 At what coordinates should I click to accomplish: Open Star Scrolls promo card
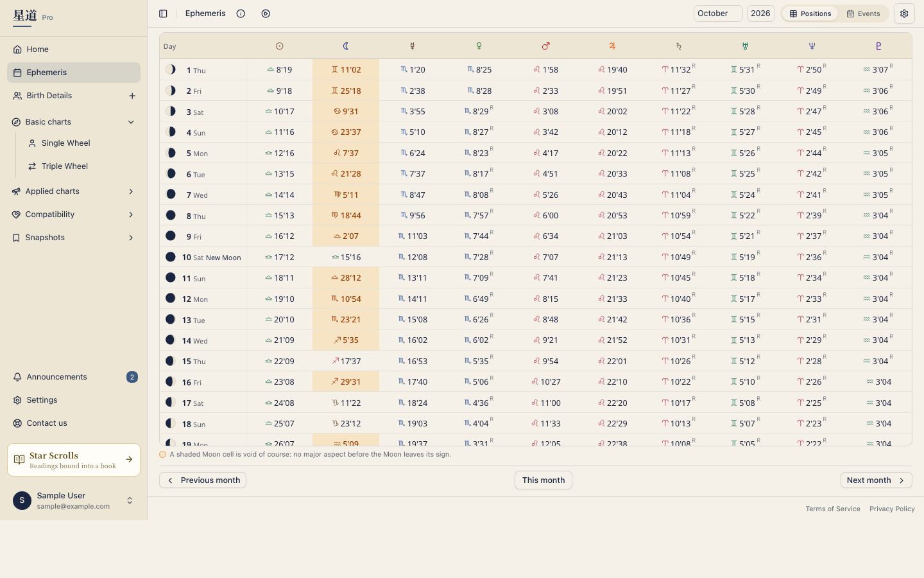click(x=74, y=460)
